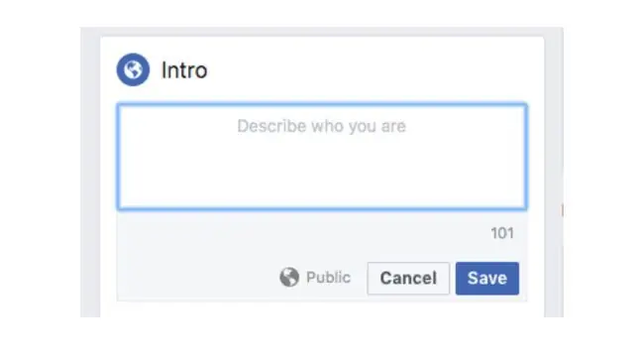644x363 pixels.
Task: Click the Intro heading text
Action: click(184, 70)
